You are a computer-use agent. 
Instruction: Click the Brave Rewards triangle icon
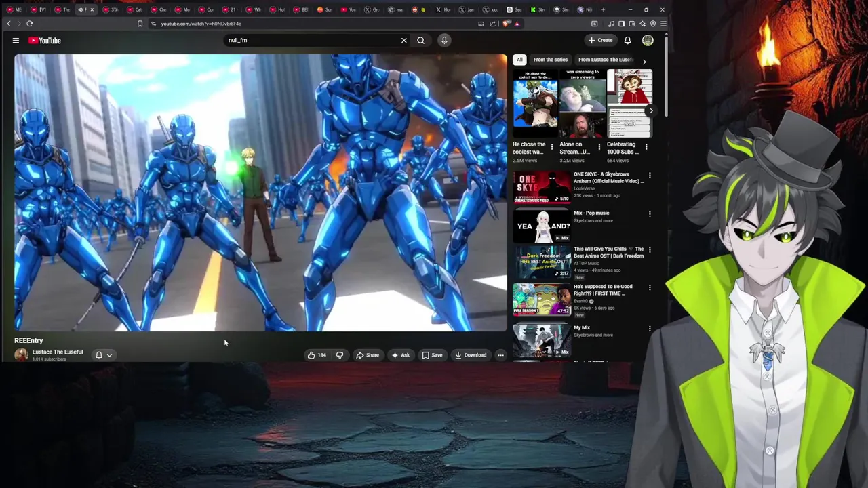[x=517, y=24]
